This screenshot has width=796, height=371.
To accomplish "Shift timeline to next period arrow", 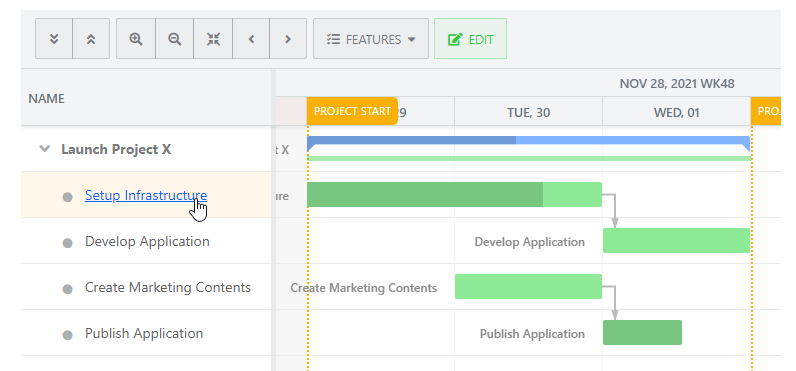I will click(x=288, y=39).
